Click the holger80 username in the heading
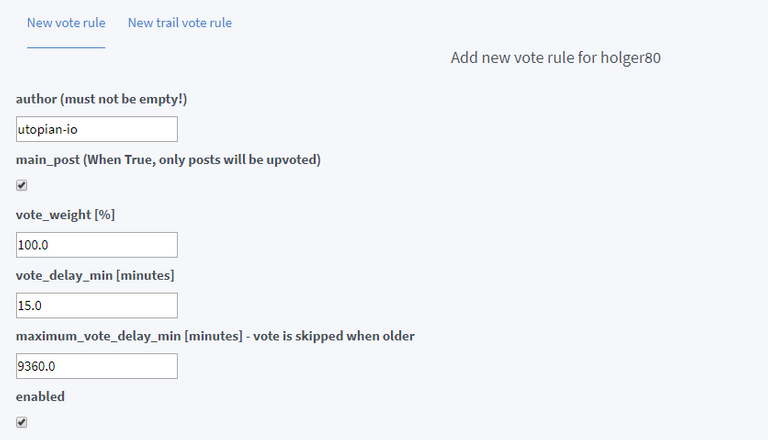Image resolution: width=768 pixels, height=440 pixels. point(630,58)
